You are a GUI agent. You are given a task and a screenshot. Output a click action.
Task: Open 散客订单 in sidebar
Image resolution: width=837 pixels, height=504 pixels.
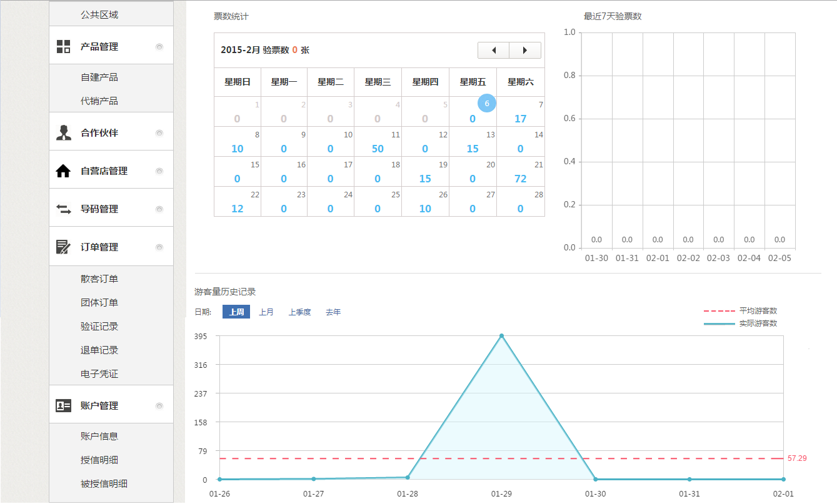coord(99,279)
